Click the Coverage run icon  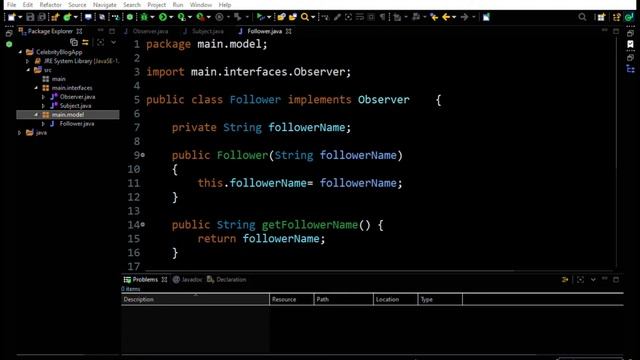click(x=182, y=17)
